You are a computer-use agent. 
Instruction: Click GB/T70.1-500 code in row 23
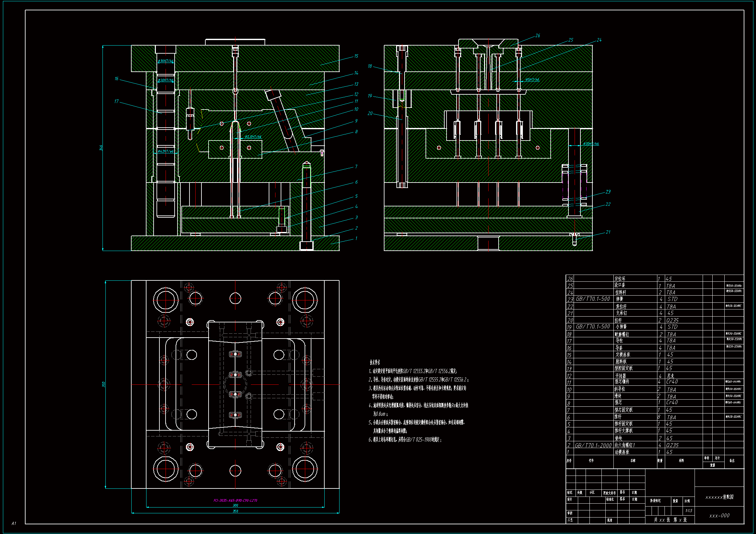pyautogui.click(x=593, y=299)
